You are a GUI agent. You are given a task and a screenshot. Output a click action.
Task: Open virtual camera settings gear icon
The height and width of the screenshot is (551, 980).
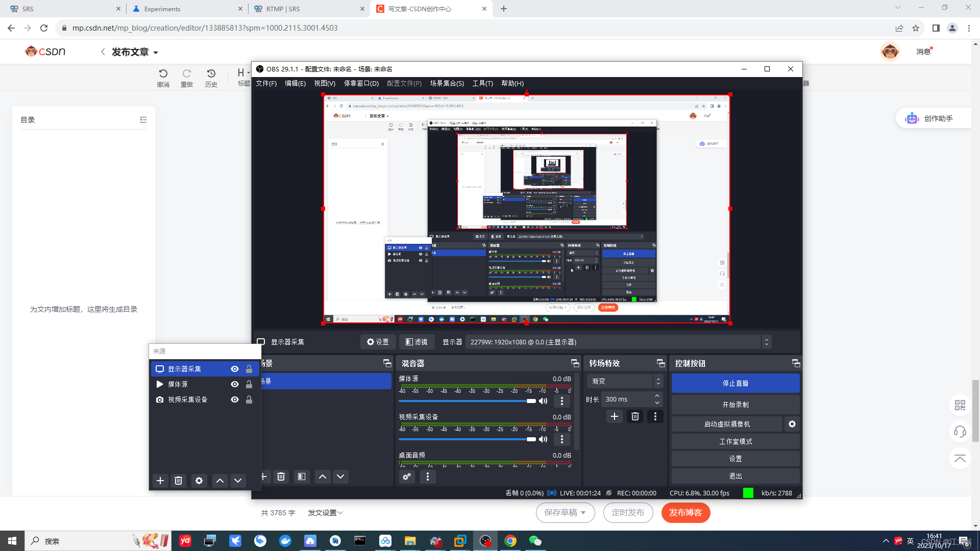point(792,424)
